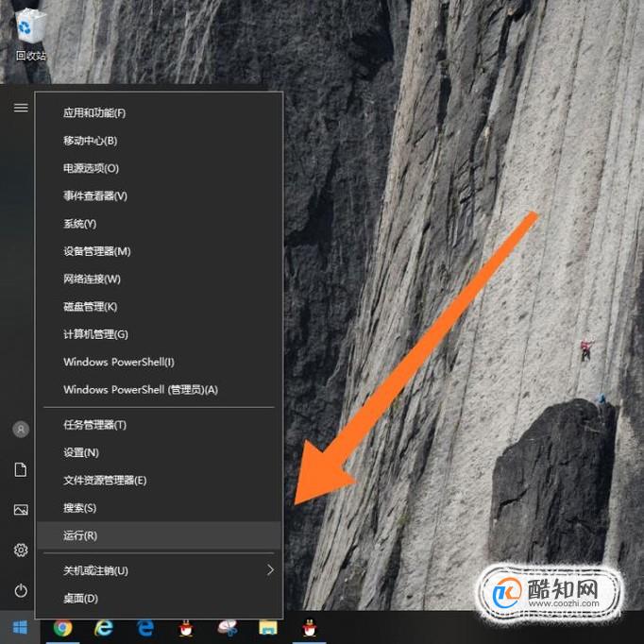Screen dimensions: 644x644
Task: Select 应用和功能(F) from the menu
Action: pos(160,112)
